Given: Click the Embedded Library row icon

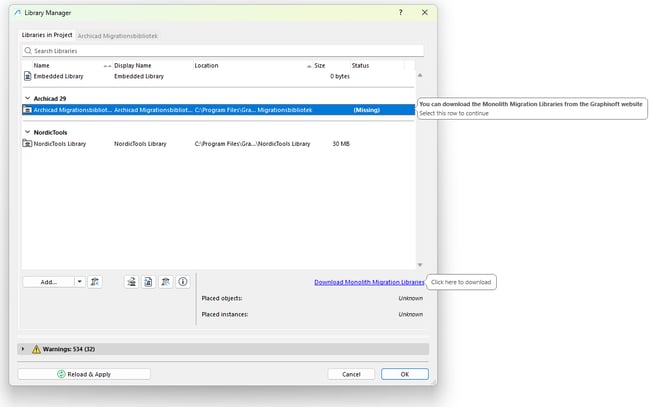Looking at the screenshot, I should pos(28,76).
